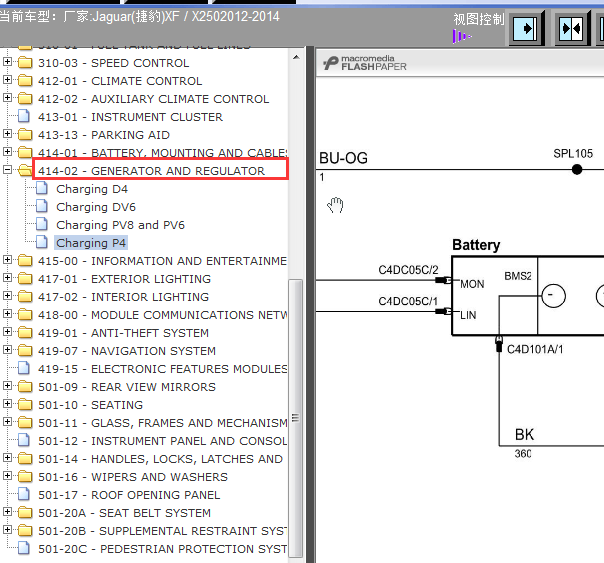Click the C4DC05C/1 connector label

pyautogui.click(x=408, y=301)
